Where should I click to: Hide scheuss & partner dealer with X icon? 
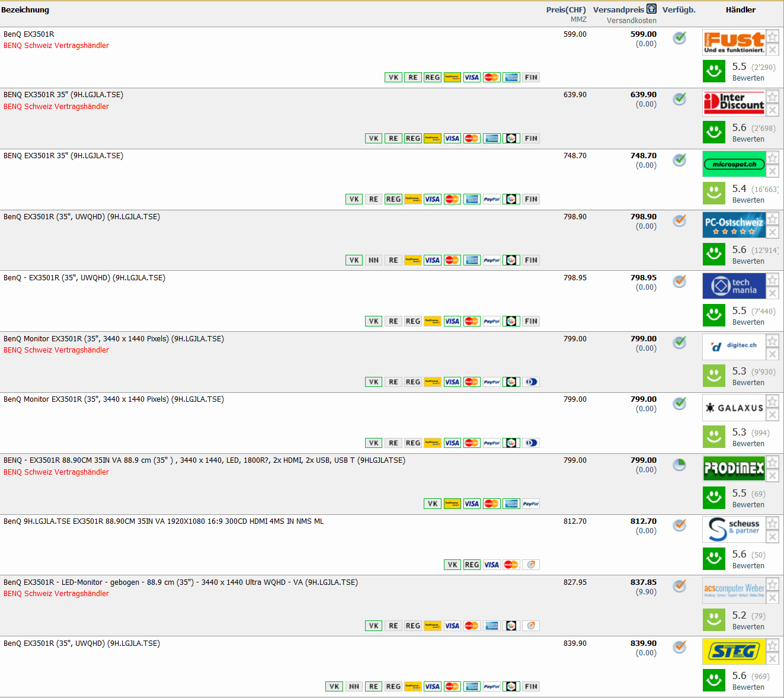click(773, 537)
